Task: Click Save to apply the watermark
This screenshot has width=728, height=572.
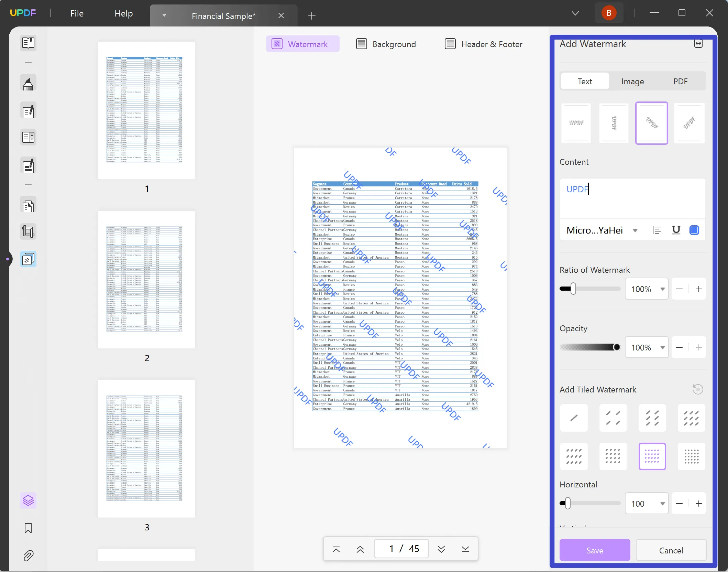Action: (594, 550)
